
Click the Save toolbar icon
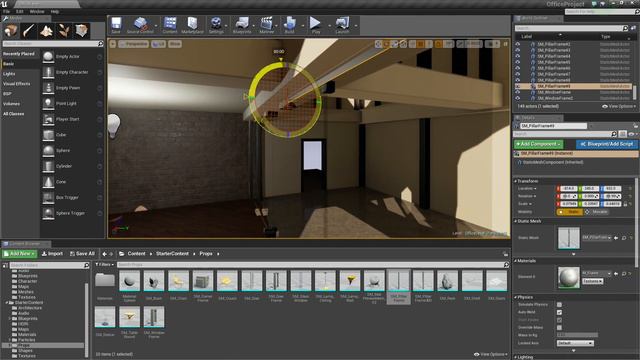pos(116,24)
